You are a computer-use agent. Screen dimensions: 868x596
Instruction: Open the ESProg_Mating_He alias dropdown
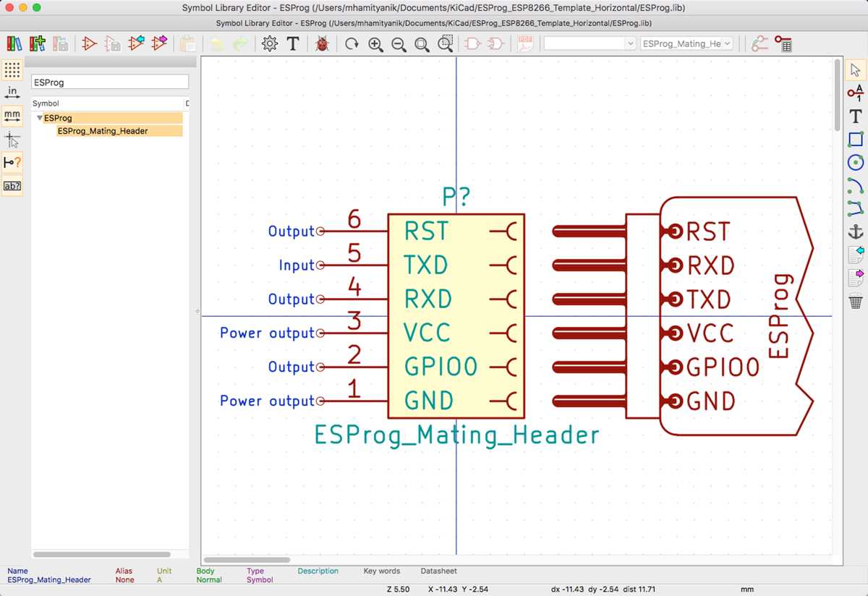pos(686,43)
